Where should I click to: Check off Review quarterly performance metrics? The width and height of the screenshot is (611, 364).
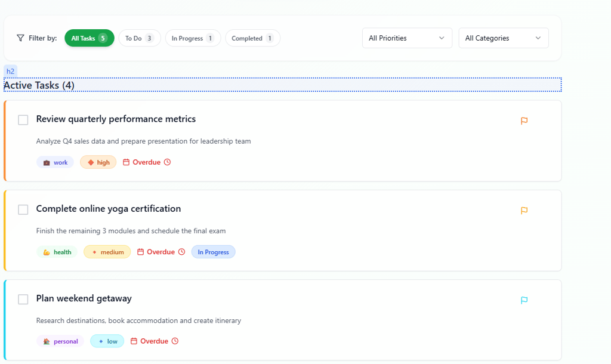coord(23,120)
